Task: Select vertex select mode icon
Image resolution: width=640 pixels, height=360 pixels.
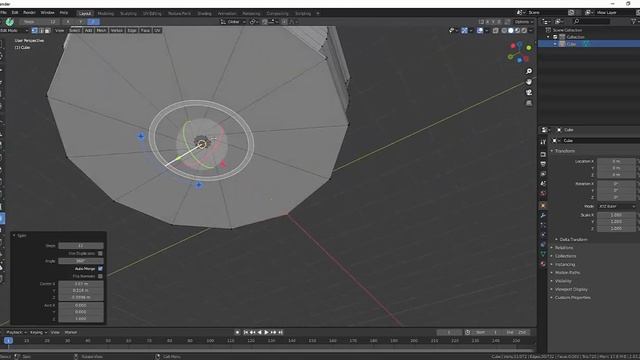Action: 35,31
